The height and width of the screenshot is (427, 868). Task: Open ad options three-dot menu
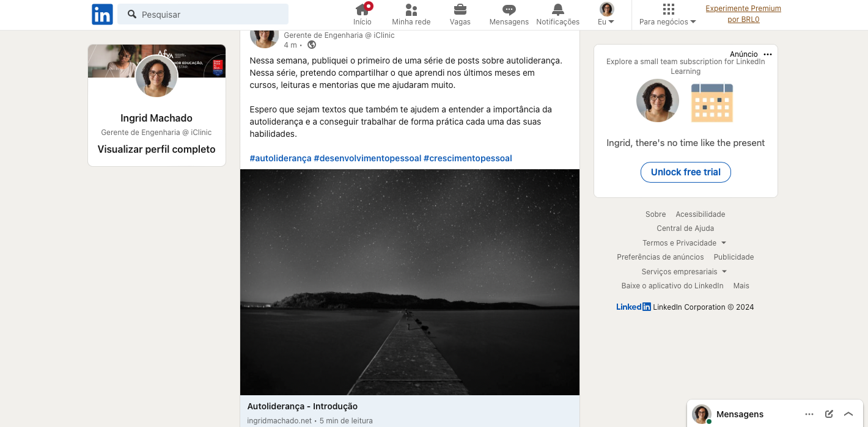[768, 54]
